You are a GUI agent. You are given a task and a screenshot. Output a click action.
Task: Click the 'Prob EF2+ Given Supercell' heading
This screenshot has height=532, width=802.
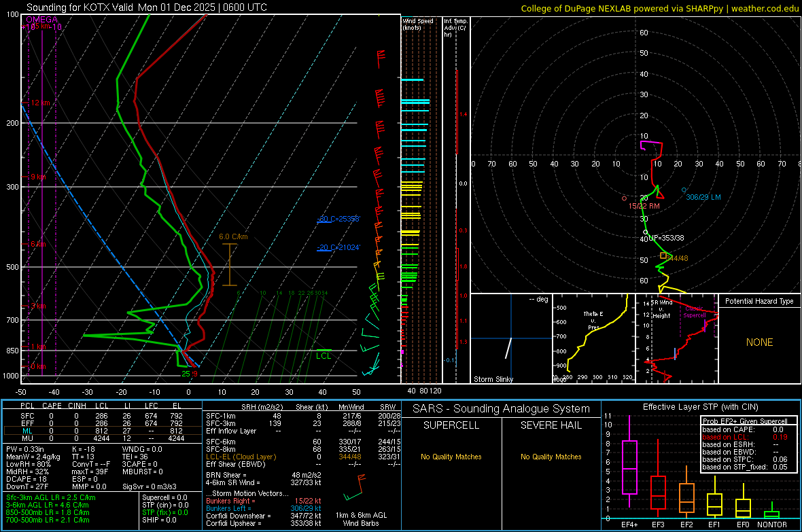745,421
